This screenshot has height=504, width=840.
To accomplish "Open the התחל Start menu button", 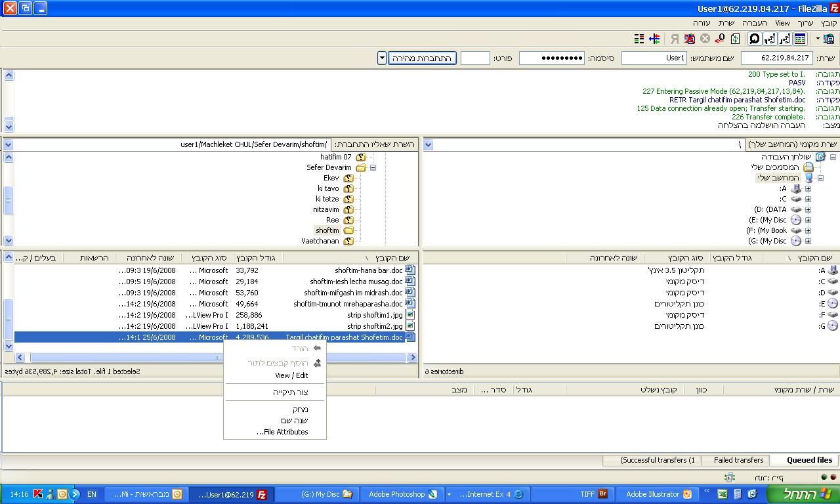I will click(804, 494).
